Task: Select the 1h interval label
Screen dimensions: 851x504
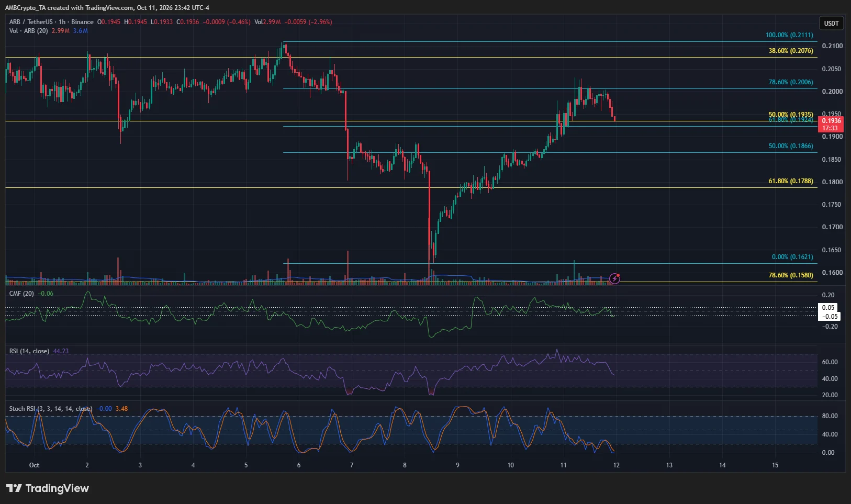Action: (x=62, y=22)
